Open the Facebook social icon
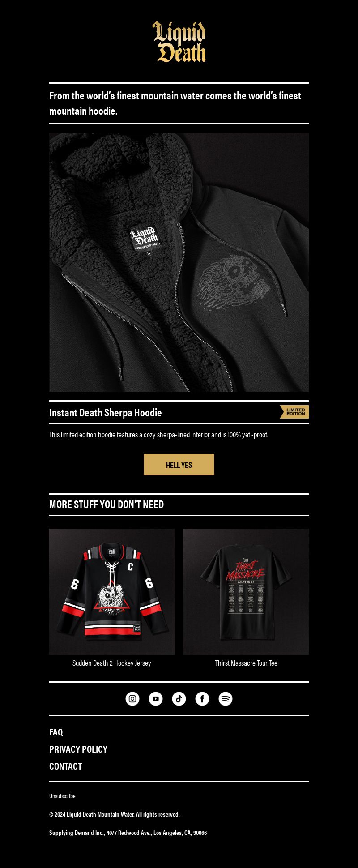Screen dimensions: 358x868 click(x=202, y=698)
